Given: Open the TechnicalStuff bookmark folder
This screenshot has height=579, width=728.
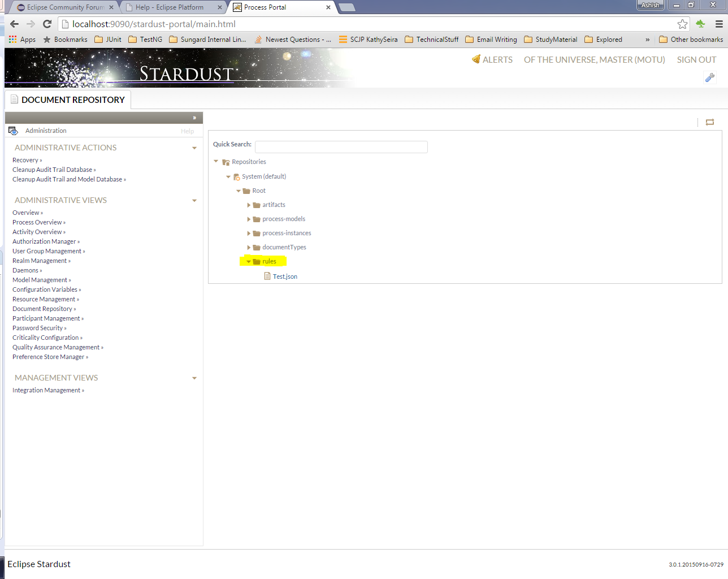Looking at the screenshot, I should point(431,40).
